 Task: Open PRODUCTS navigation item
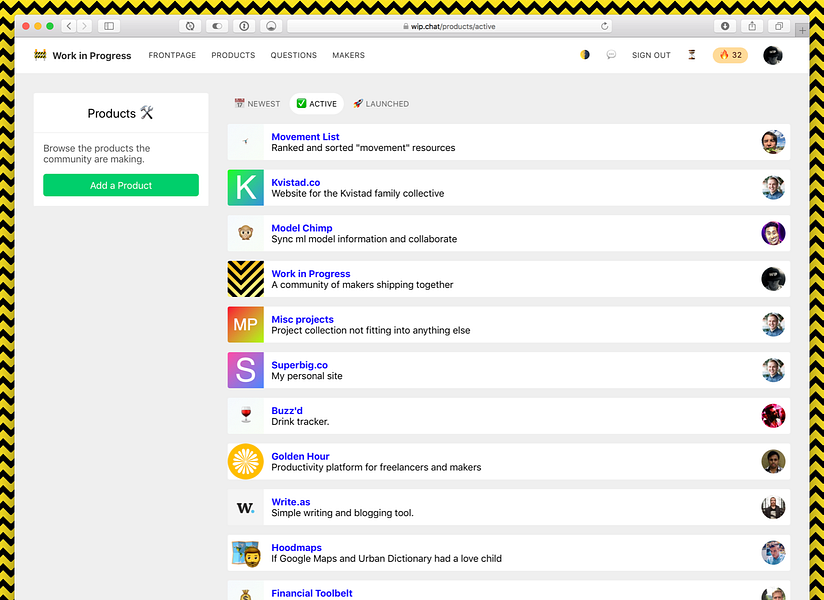[233, 55]
